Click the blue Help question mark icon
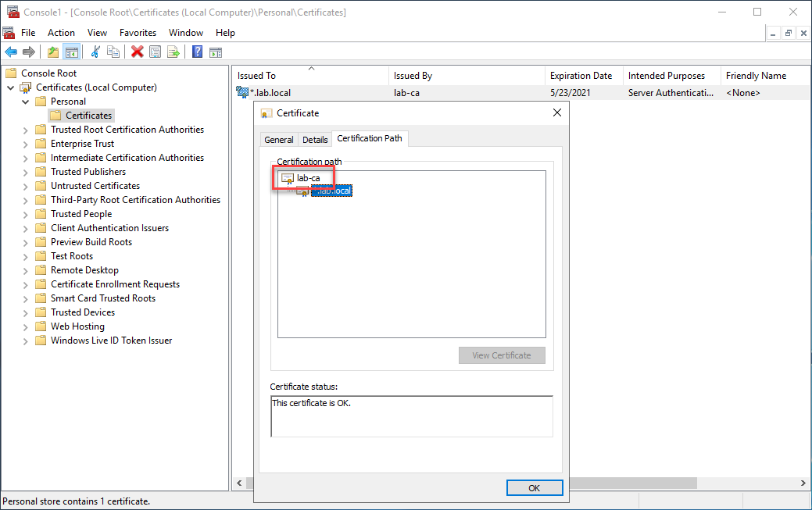 pyautogui.click(x=197, y=52)
